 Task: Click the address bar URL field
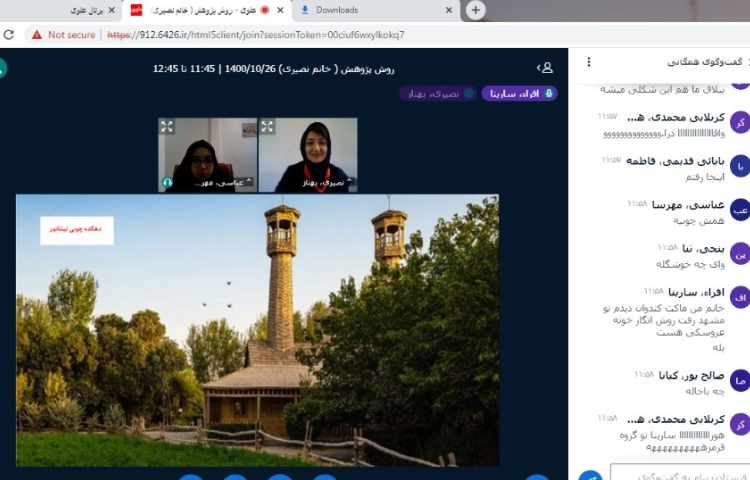tap(256, 35)
